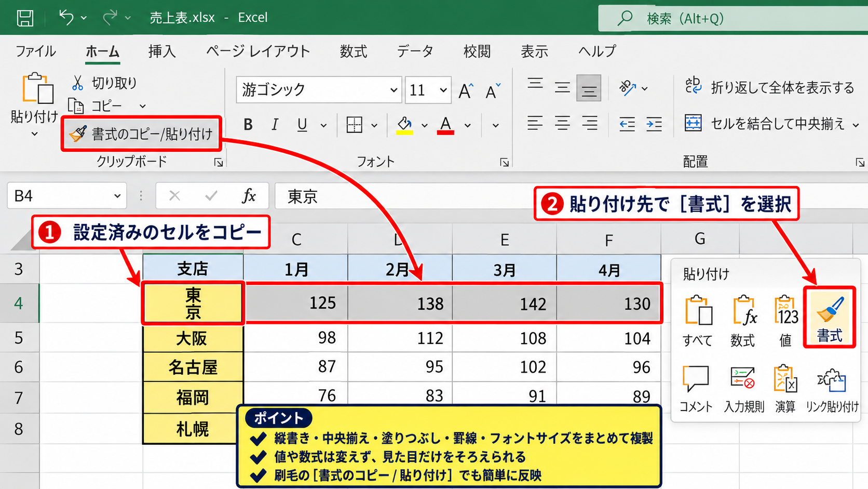Toggle bottom vertical align icon
The height and width of the screenshot is (489, 868).
[x=589, y=88]
